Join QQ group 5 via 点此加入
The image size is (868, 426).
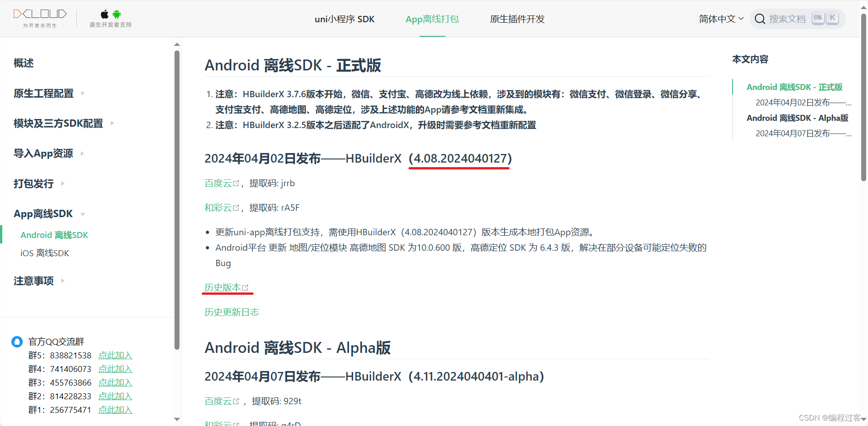(x=115, y=355)
